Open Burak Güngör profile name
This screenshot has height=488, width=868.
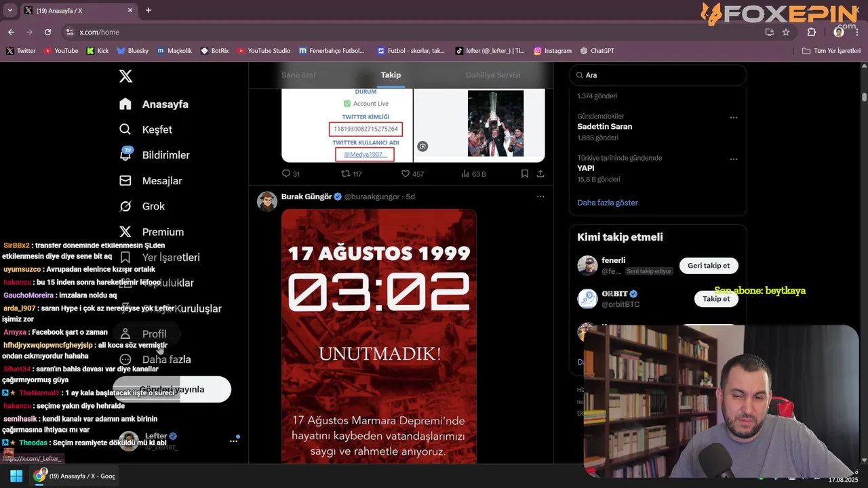(307, 197)
